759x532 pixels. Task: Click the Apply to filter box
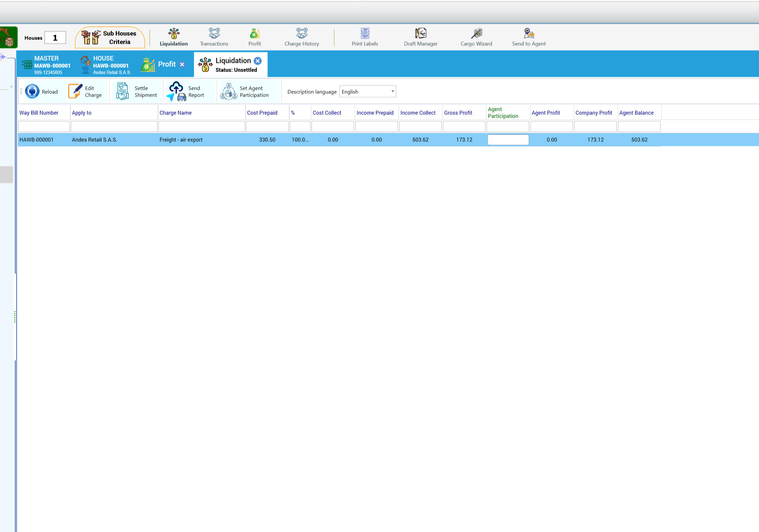tap(114, 126)
